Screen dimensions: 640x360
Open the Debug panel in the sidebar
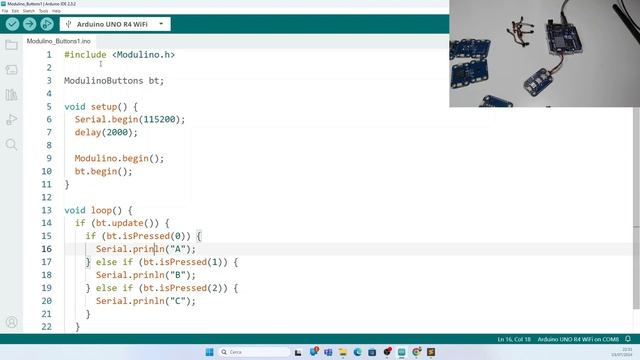pyautogui.click(x=11, y=120)
